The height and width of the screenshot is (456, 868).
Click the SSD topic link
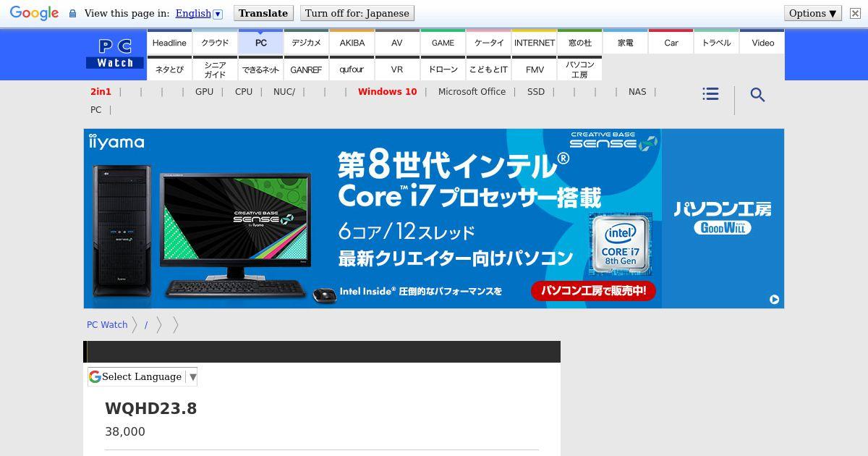536,91
